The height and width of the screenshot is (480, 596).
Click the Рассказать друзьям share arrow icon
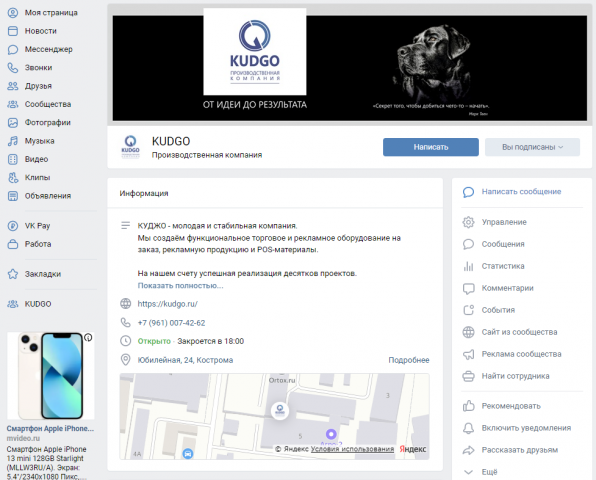468,450
